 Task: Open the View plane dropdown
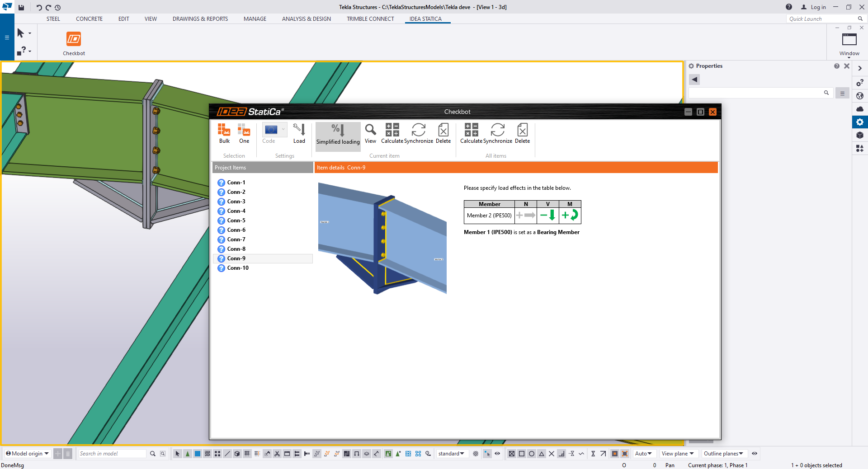677,454
